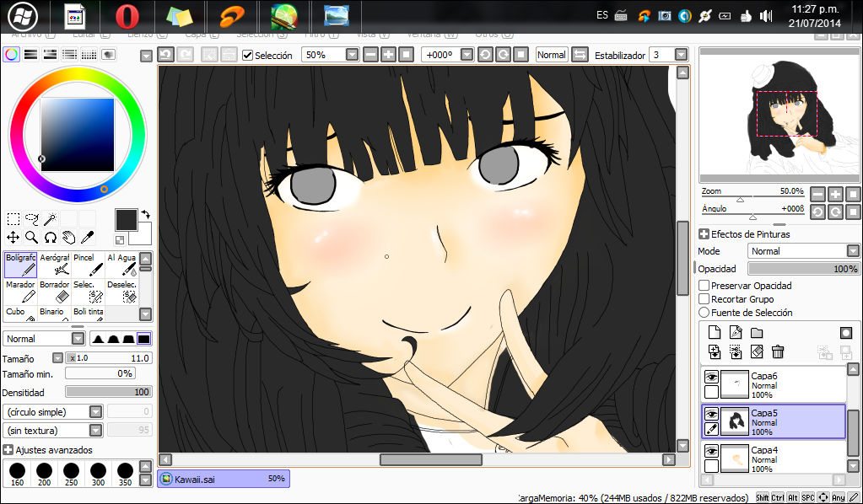
Task: Show the RGB sliders panel
Action: (31, 55)
